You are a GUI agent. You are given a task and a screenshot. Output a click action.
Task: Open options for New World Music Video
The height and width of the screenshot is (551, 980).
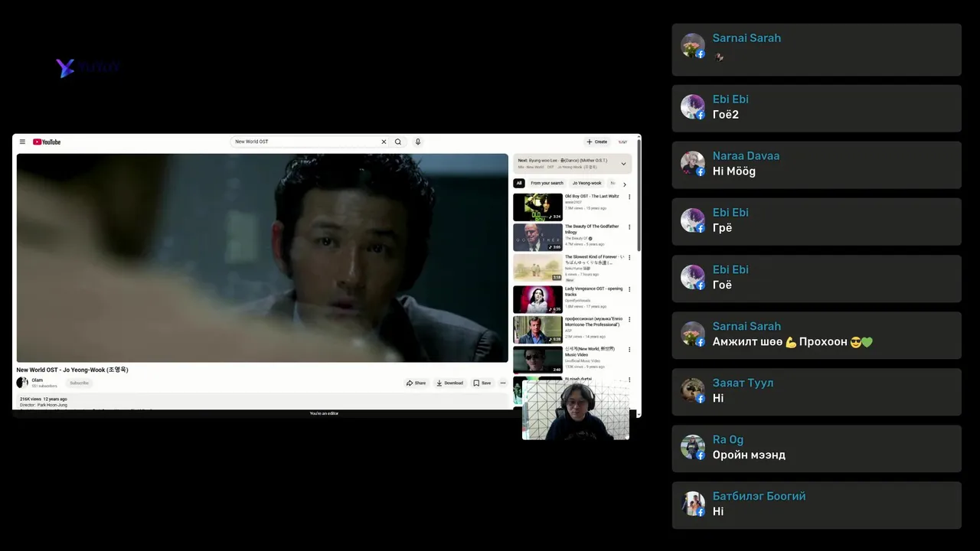(629, 350)
